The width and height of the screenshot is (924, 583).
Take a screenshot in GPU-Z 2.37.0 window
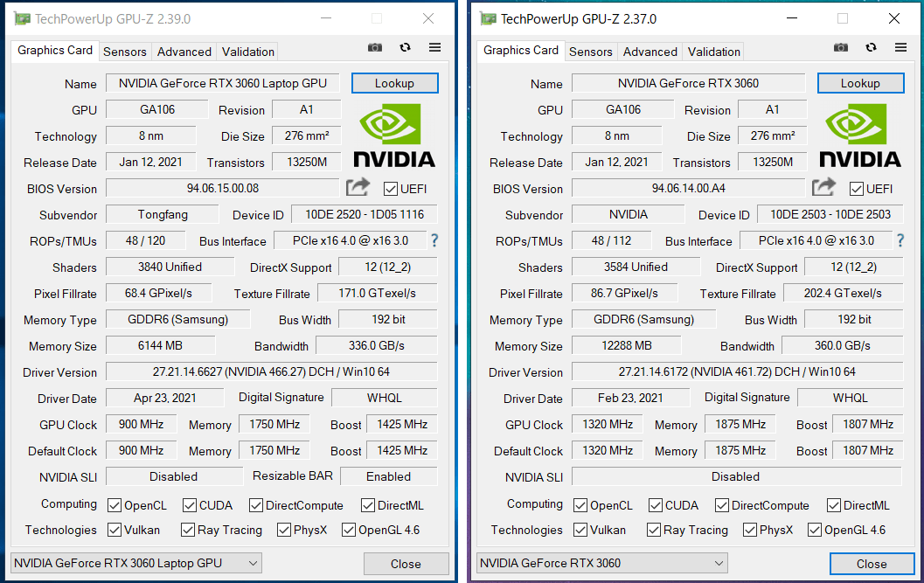point(841,48)
